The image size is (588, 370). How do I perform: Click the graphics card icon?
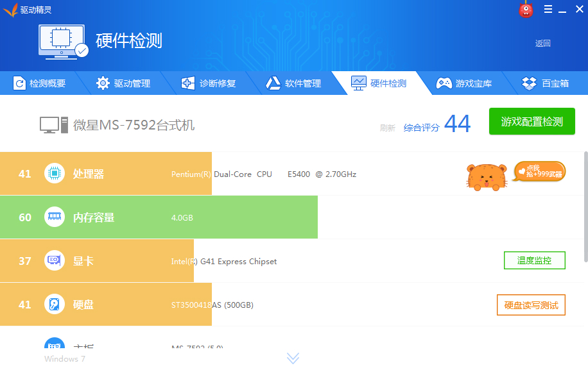55,261
